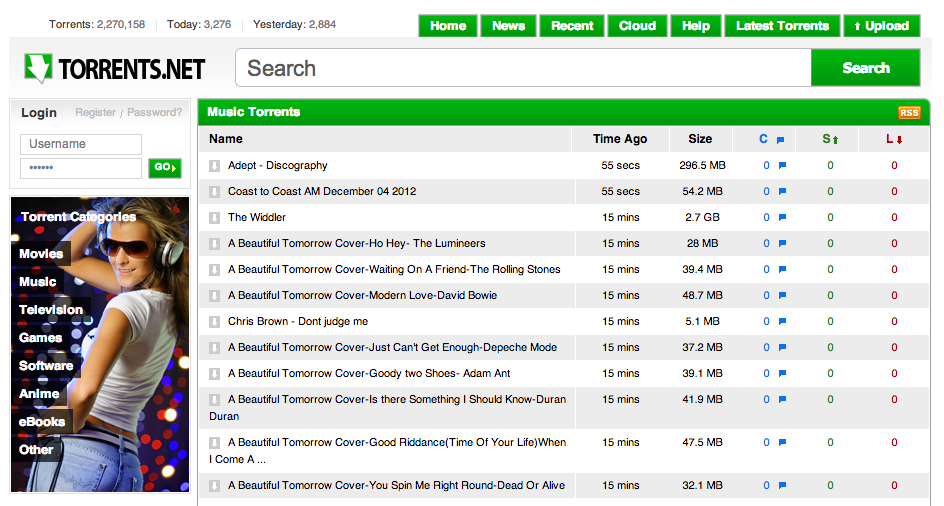This screenshot has width=944, height=506.
Task: Click download icon for Good Riddance torrent
Action: click(214, 442)
